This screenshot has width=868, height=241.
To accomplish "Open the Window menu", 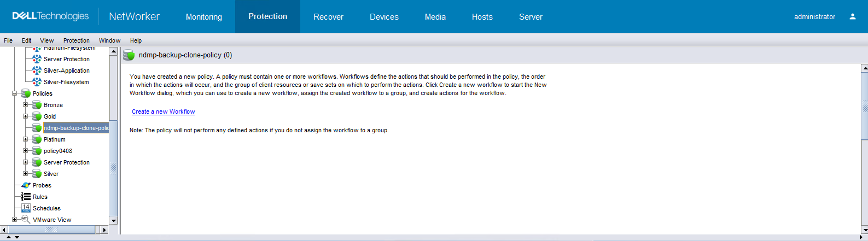I will coord(109,40).
